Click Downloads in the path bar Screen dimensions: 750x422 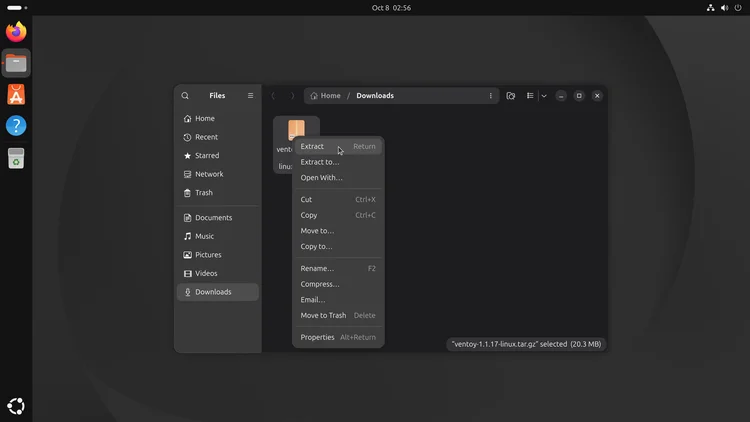(x=375, y=96)
